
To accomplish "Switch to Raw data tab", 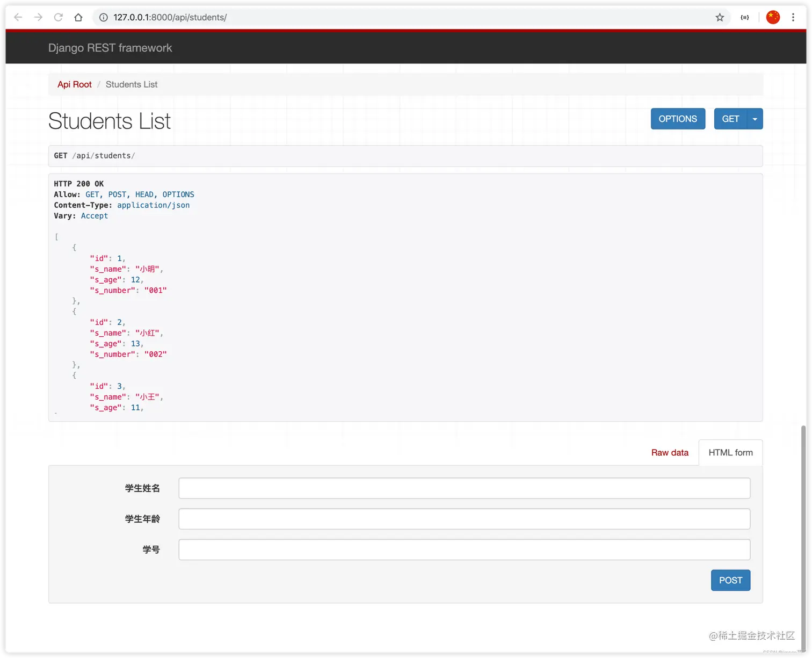I will pyautogui.click(x=670, y=453).
